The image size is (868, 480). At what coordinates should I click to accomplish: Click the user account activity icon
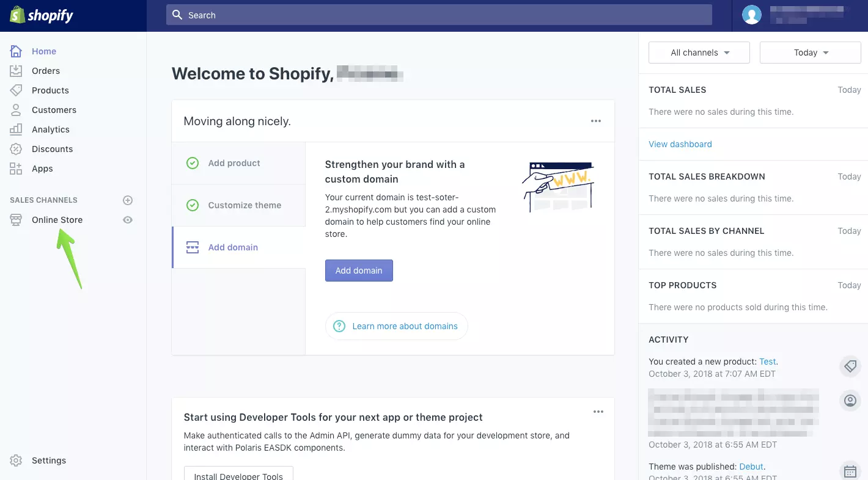(x=850, y=401)
